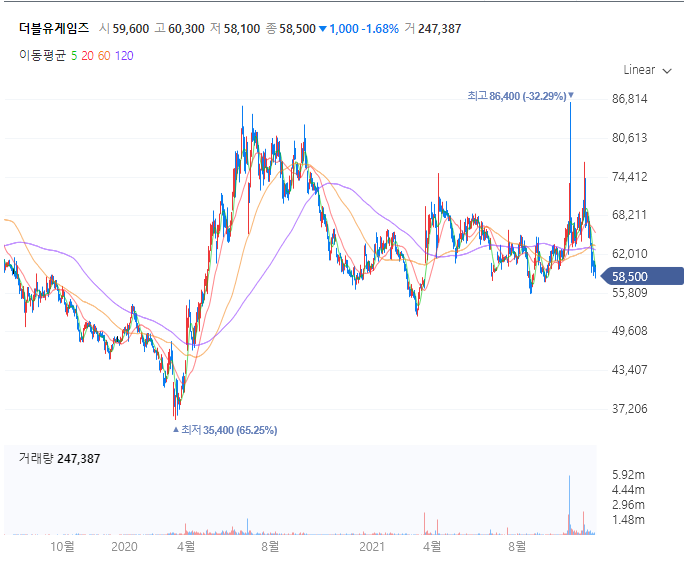
Task: Open the Linear scale dropdown
Action: [647, 70]
